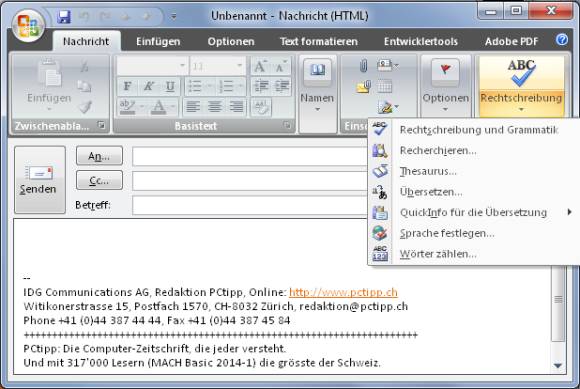Viewport: 580px width, 389px height.
Task: Click the Undo arrow in Quick Access toolbar
Action: pos(85,16)
